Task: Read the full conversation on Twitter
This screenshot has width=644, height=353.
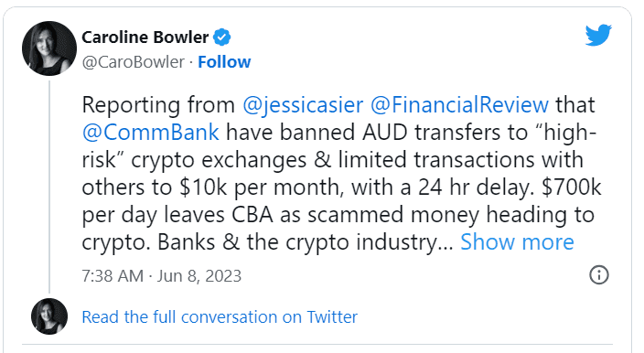Action: (x=220, y=317)
